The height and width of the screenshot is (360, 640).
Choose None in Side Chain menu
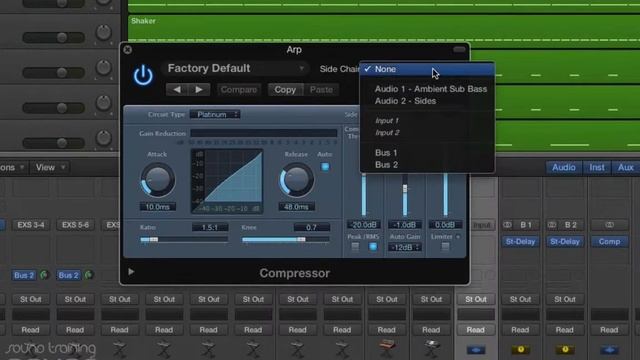427,69
